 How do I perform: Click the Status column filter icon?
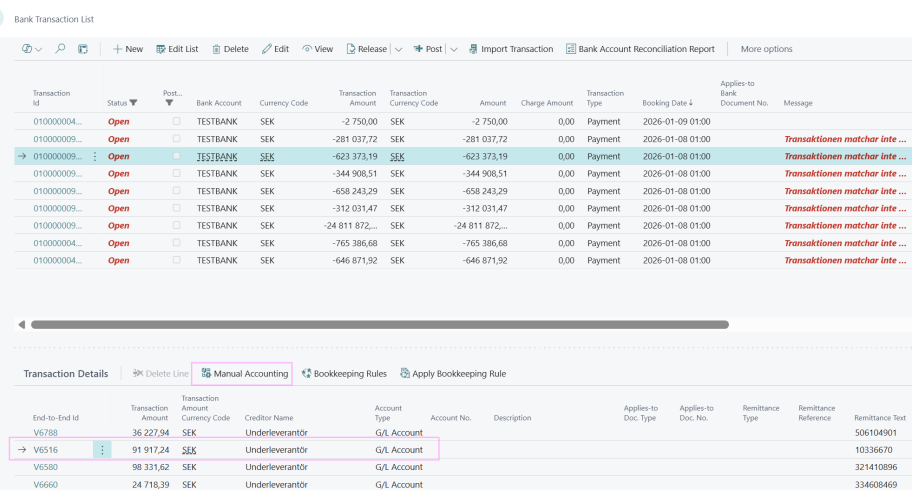pos(133,103)
